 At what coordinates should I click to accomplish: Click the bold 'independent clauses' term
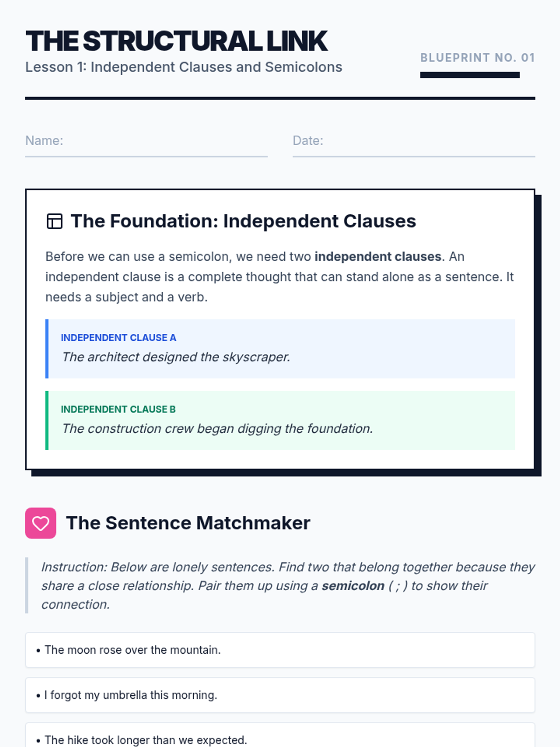click(378, 257)
